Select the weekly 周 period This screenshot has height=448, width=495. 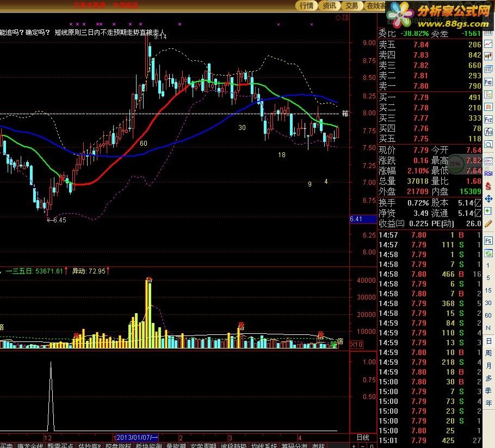488,353
